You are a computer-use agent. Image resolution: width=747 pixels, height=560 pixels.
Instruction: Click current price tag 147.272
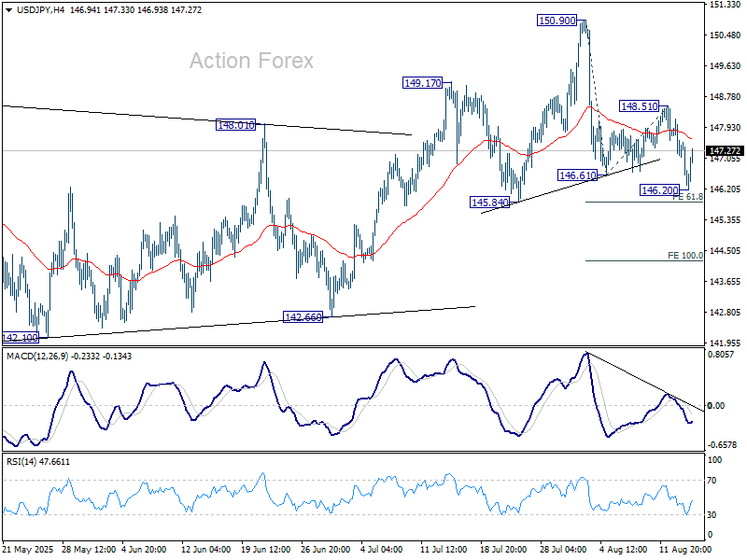click(726, 151)
